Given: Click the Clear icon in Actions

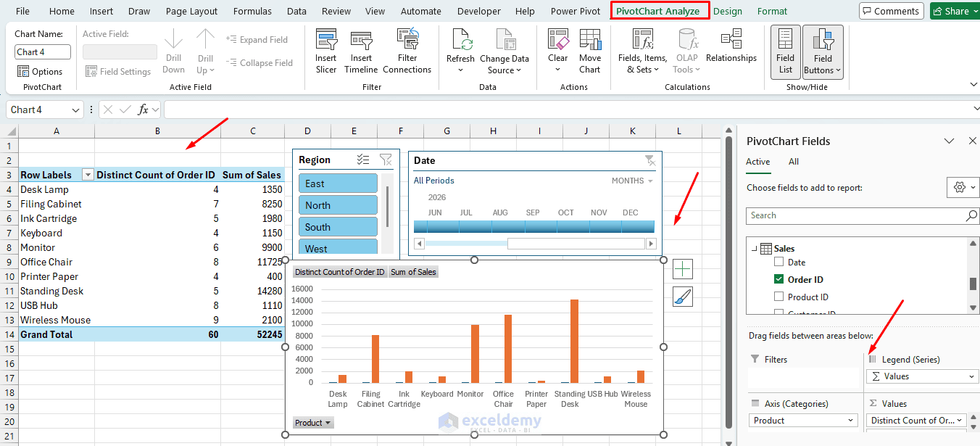Looking at the screenshot, I should coord(557,40).
